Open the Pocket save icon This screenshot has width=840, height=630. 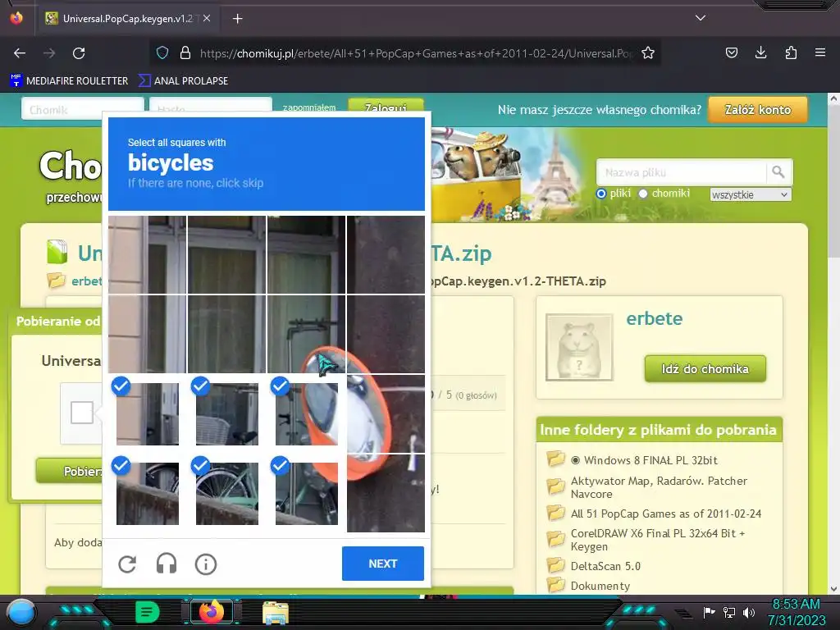point(731,52)
